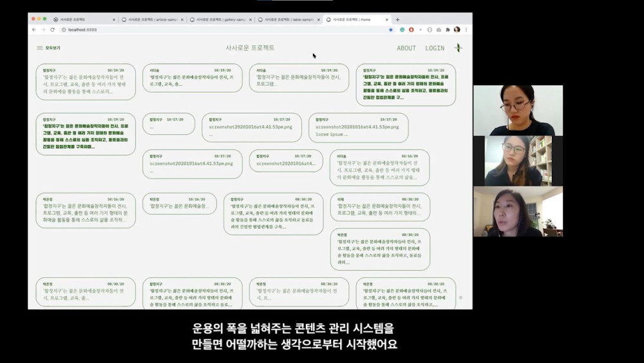Screen dimensions: 644x363
Task: Open top-left 합정지구 10/19/20 post card
Action: click(86, 82)
